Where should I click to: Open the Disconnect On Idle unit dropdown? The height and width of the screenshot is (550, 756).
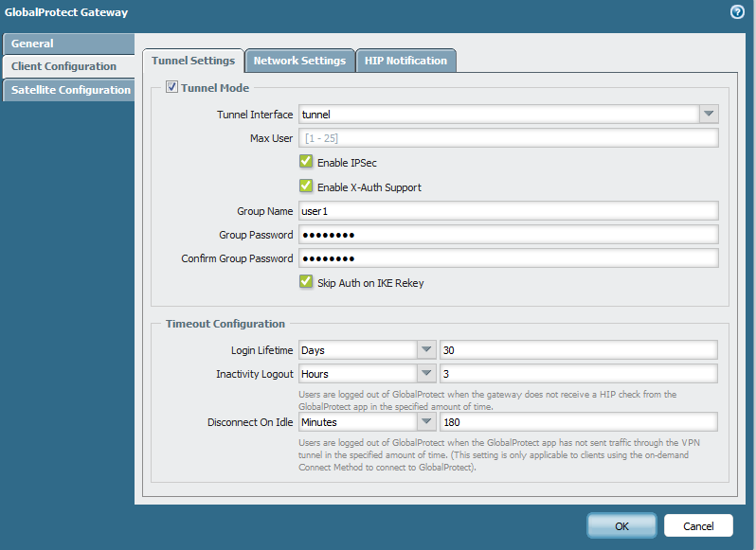click(426, 422)
